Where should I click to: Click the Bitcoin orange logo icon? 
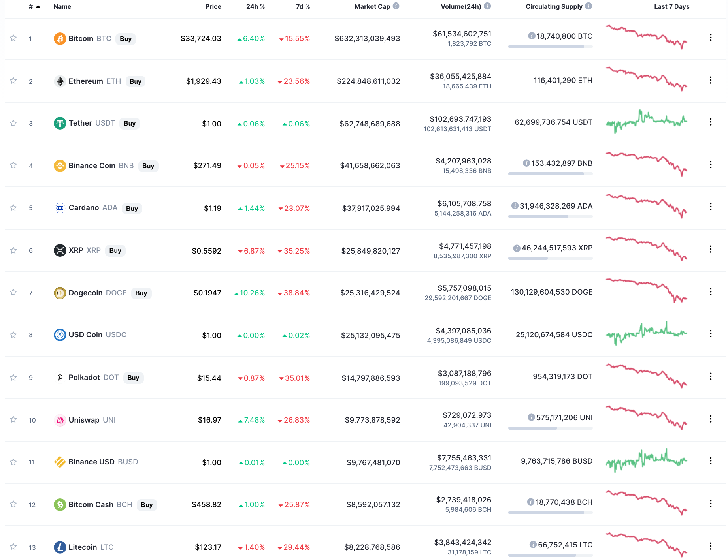click(60, 39)
